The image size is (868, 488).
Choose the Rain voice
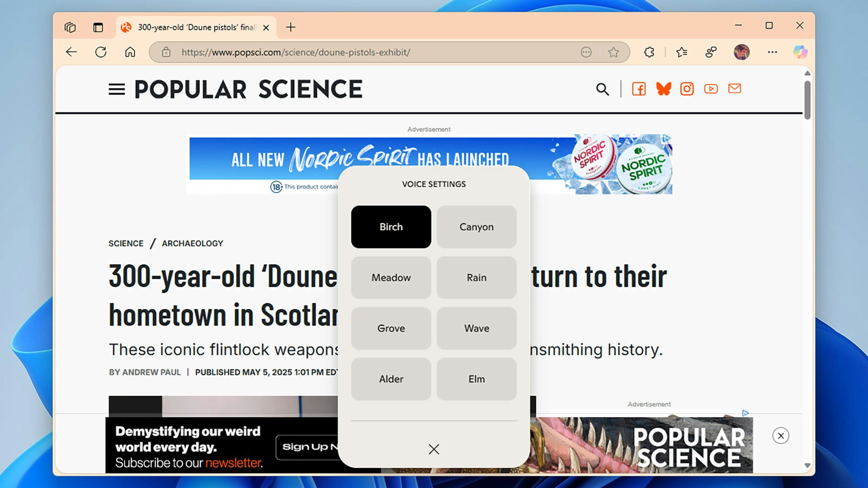tap(476, 278)
